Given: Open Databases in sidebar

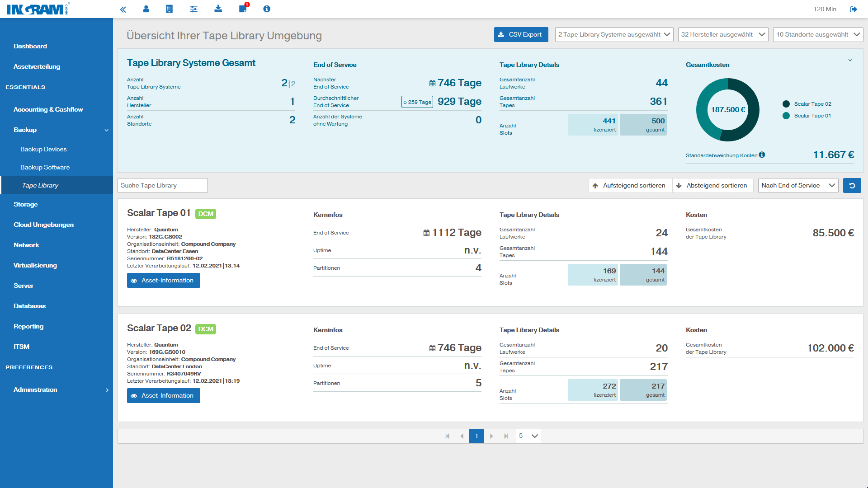Looking at the screenshot, I should (29, 306).
